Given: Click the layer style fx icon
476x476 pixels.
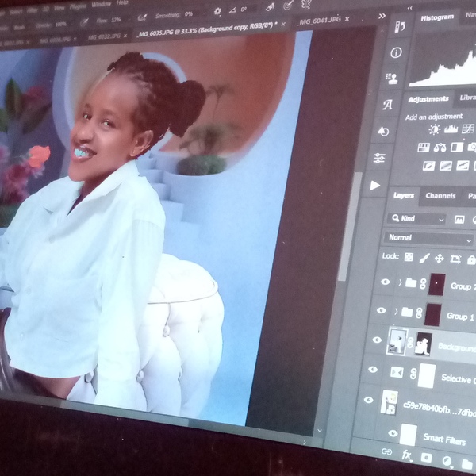Looking at the screenshot, I should pos(407,455).
